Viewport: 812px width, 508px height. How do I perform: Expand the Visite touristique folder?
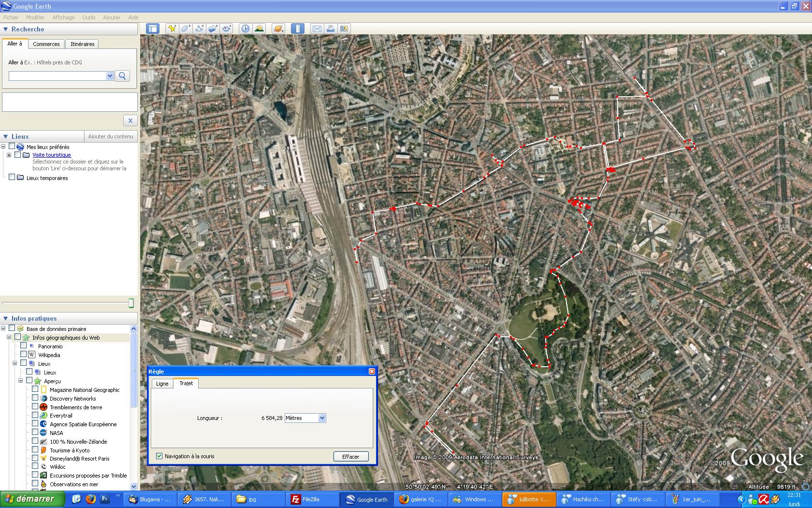9,155
